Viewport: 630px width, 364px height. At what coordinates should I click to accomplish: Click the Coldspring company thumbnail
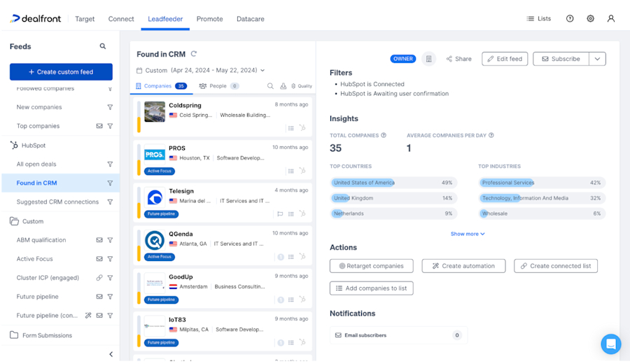155,112
